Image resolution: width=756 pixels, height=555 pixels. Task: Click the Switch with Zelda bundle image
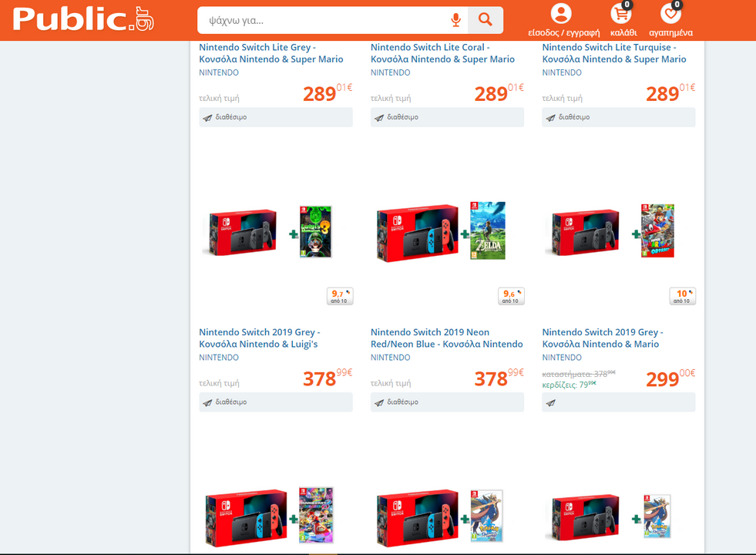tap(441, 232)
